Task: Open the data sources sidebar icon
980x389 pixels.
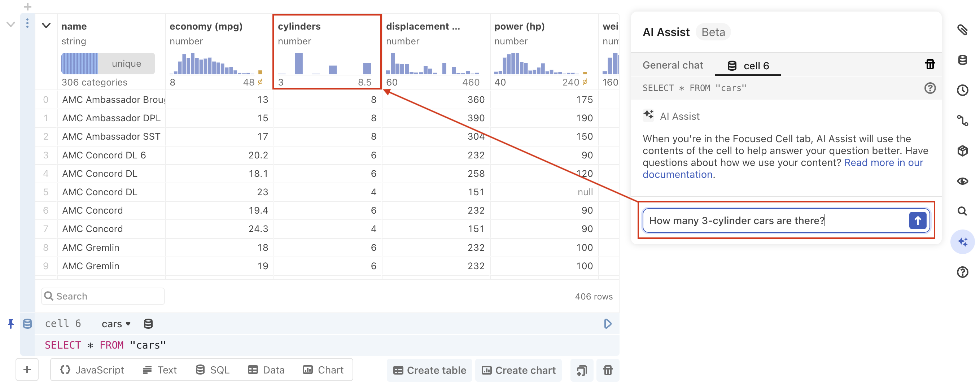Action: coord(963,60)
